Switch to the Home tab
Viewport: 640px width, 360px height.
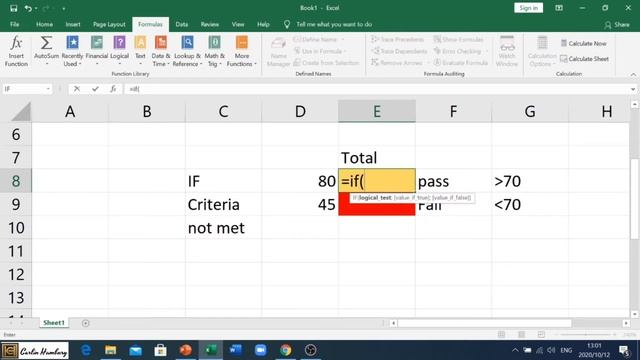[44, 24]
